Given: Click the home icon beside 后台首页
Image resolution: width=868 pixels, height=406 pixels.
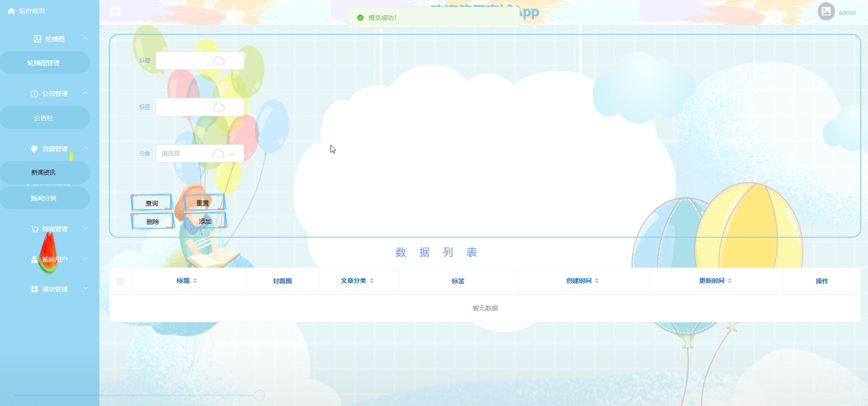Looking at the screenshot, I should [11, 11].
